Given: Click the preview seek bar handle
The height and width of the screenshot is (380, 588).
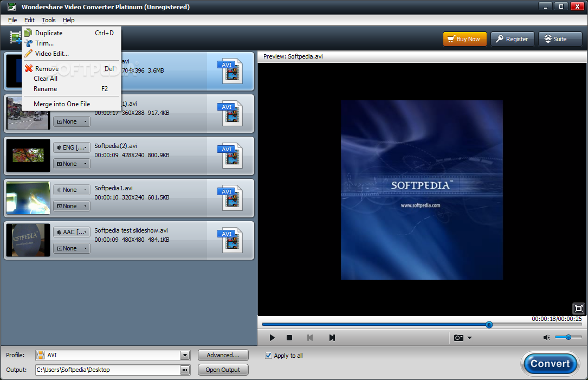Looking at the screenshot, I should (489, 325).
